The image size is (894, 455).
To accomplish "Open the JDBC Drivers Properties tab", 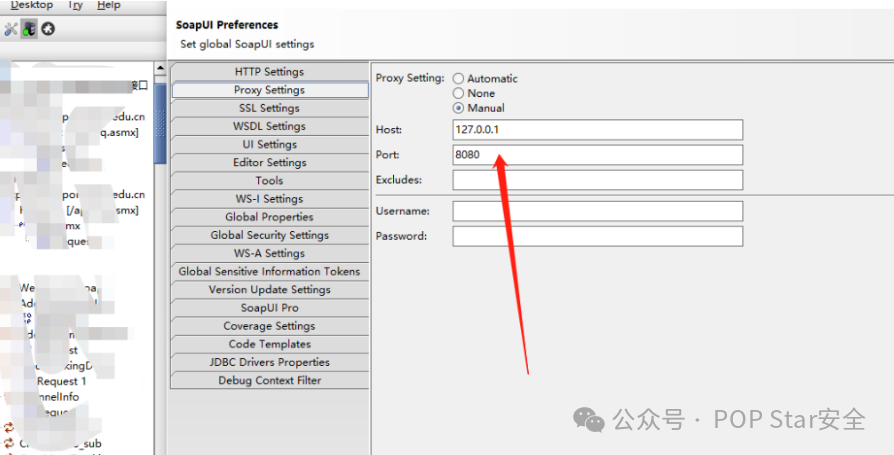I will [x=270, y=363].
